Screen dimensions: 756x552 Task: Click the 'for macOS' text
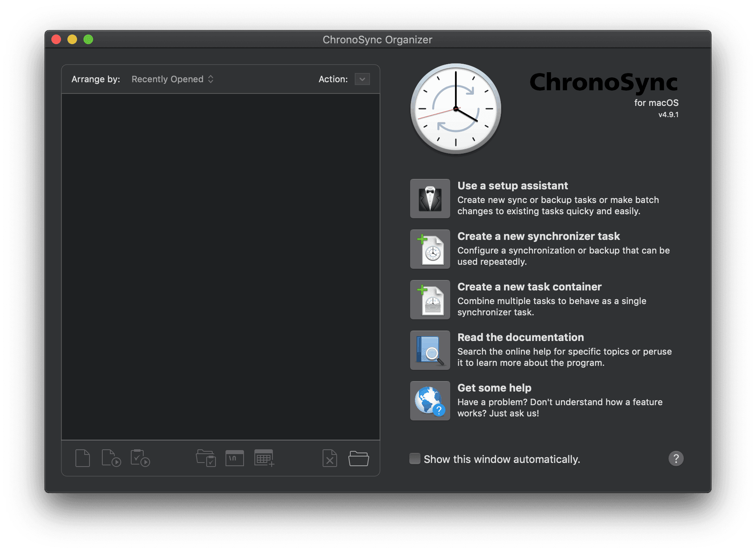(x=656, y=103)
